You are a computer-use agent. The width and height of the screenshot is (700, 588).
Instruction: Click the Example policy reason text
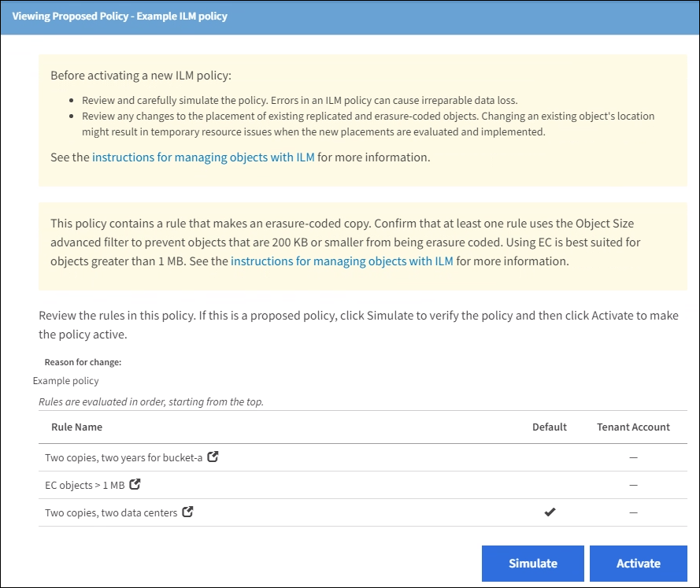tap(66, 381)
